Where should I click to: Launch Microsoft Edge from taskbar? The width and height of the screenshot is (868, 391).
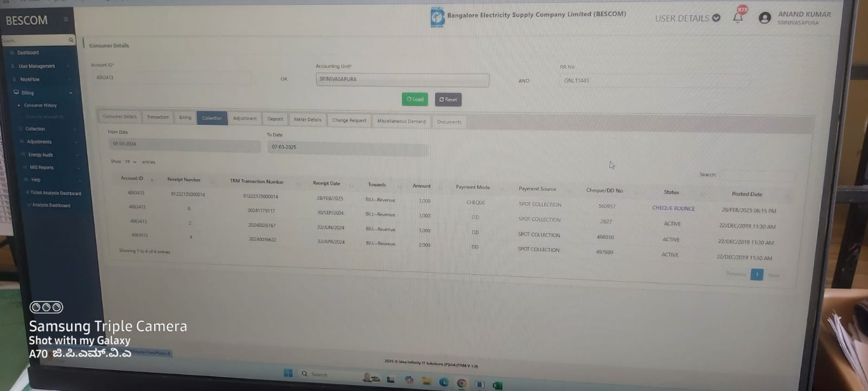444,382
